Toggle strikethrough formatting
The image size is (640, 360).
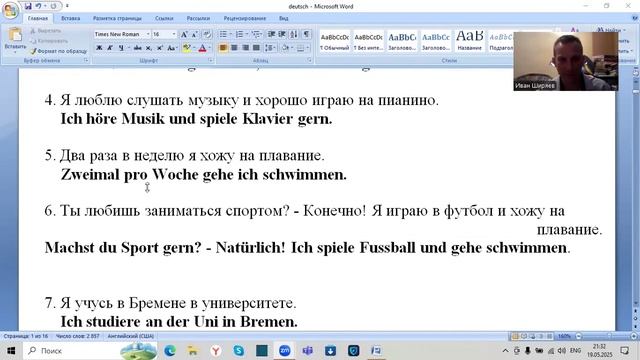click(x=138, y=48)
